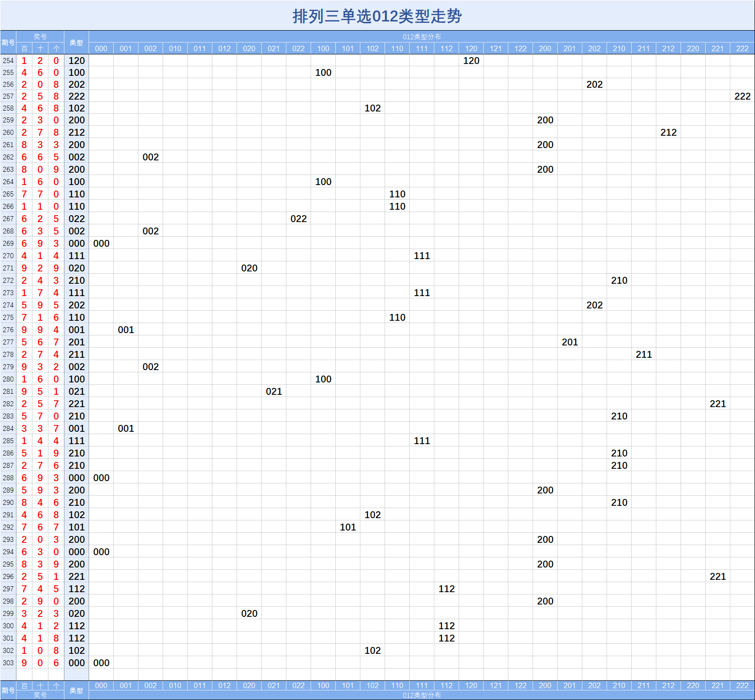The image size is (755, 700).
Task: Click the 212 distribution cell in row 260
Action: pos(668,132)
